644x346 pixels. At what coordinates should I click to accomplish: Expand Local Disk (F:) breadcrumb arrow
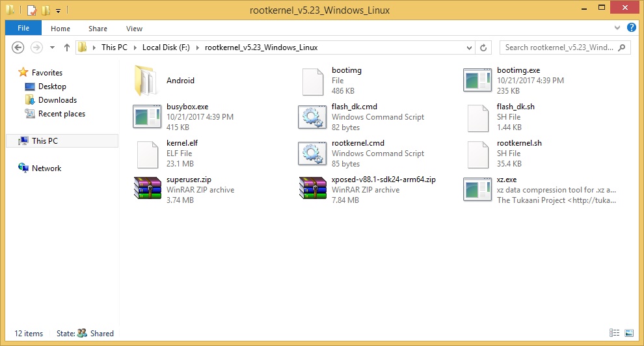click(197, 47)
